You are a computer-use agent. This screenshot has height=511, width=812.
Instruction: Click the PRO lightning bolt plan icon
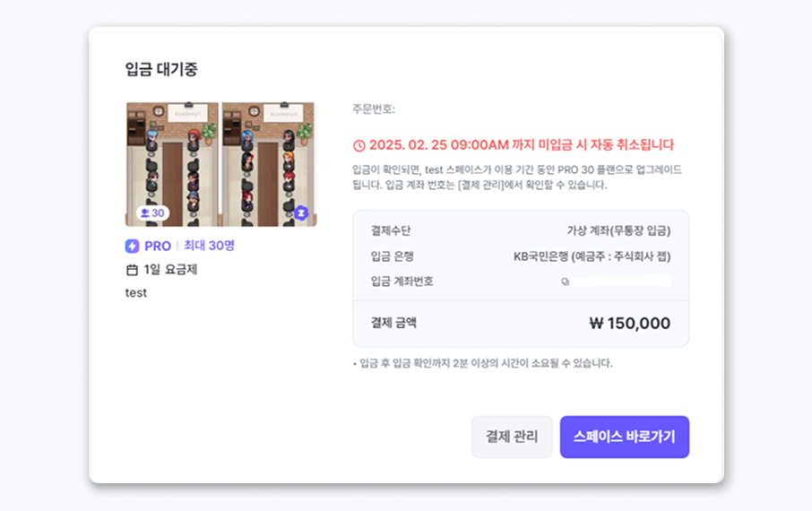point(133,246)
